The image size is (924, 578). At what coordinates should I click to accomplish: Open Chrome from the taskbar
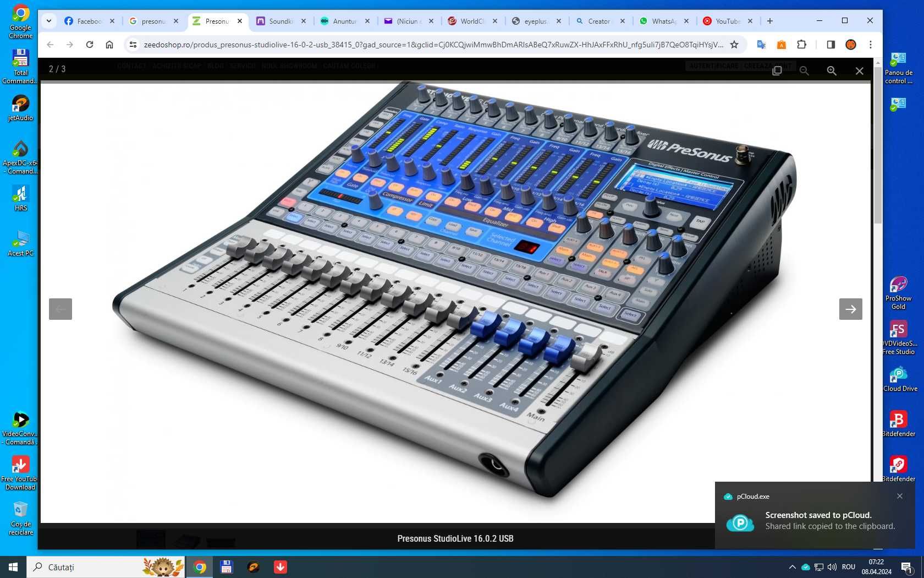(200, 567)
